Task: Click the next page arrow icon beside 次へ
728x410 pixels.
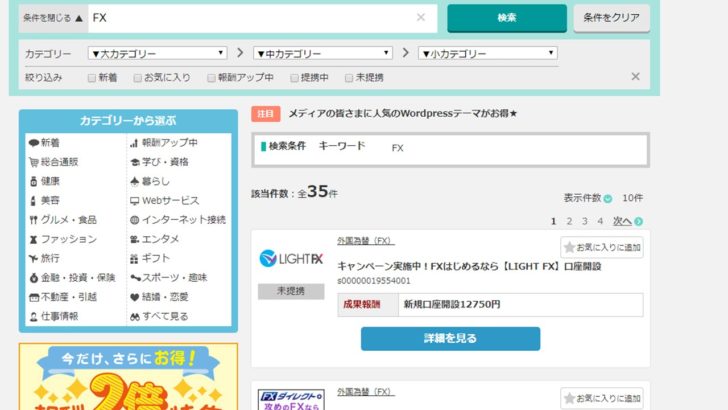Action: pos(638,222)
